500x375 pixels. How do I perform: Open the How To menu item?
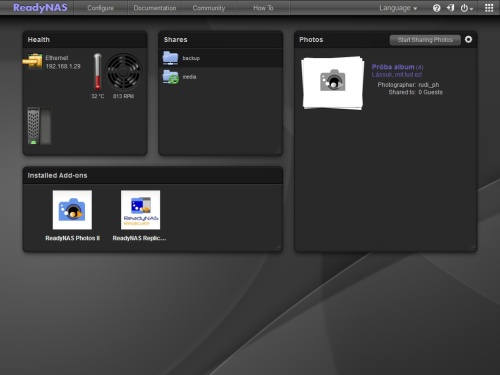tap(263, 8)
